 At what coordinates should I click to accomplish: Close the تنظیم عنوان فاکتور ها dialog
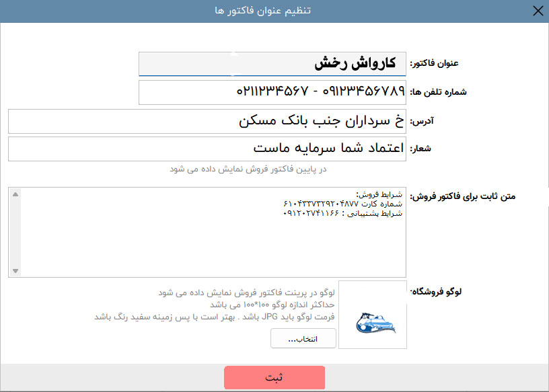tap(538, 11)
